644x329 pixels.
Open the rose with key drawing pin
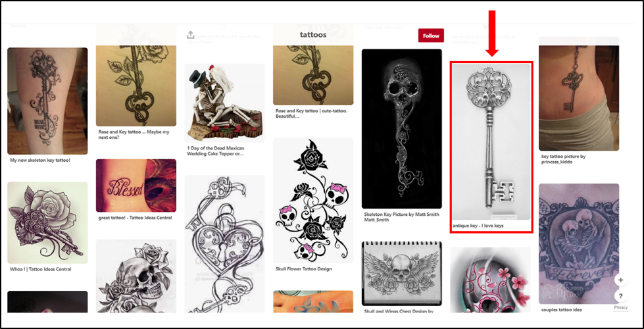47,222
